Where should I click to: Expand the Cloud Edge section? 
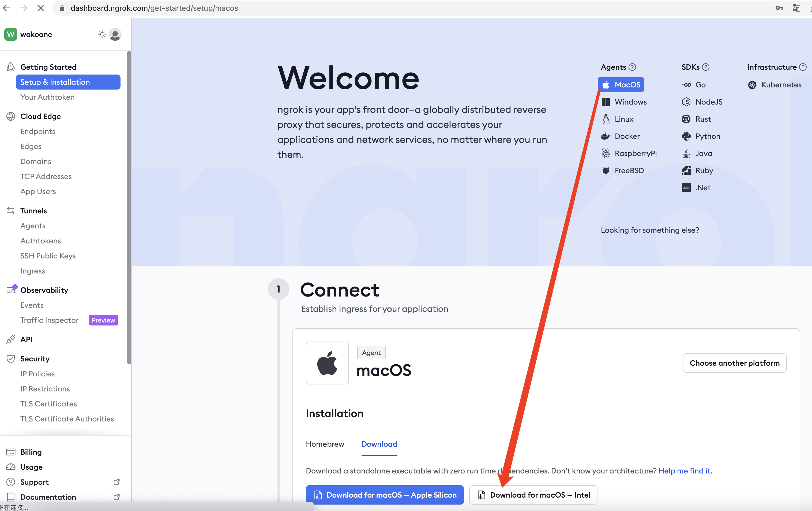pyautogui.click(x=40, y=116)
